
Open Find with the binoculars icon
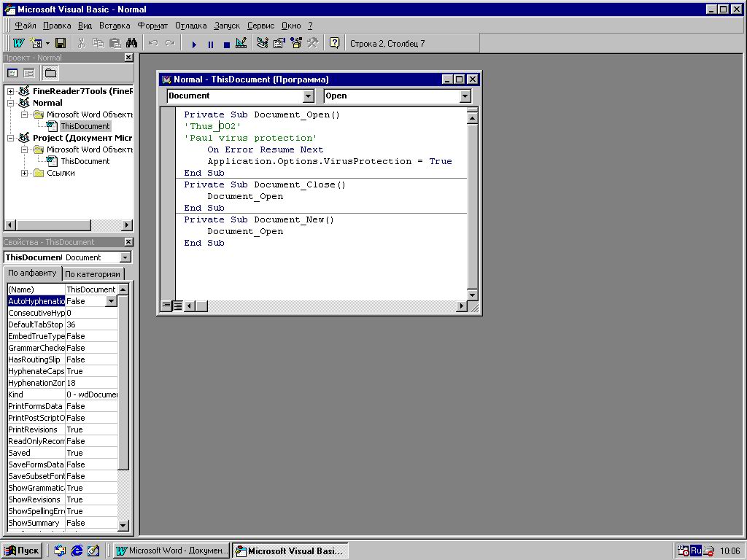131,43
